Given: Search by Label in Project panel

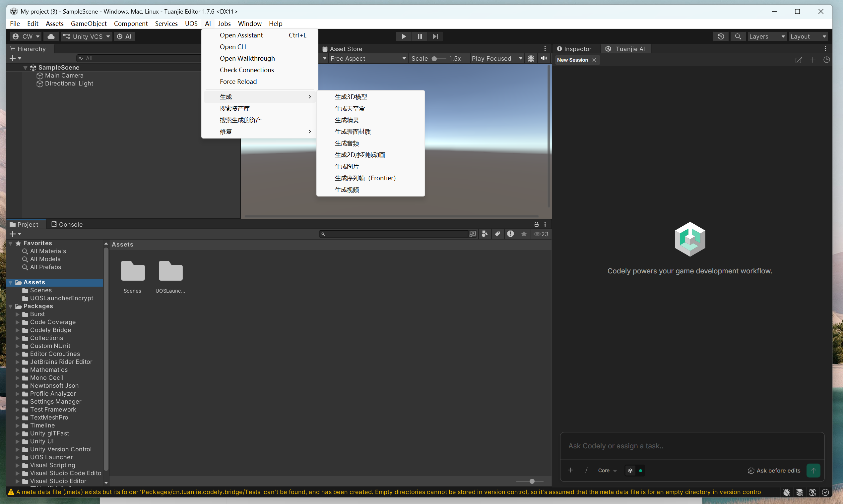Looking at the screenshot, I should click(x=497, y=234).
